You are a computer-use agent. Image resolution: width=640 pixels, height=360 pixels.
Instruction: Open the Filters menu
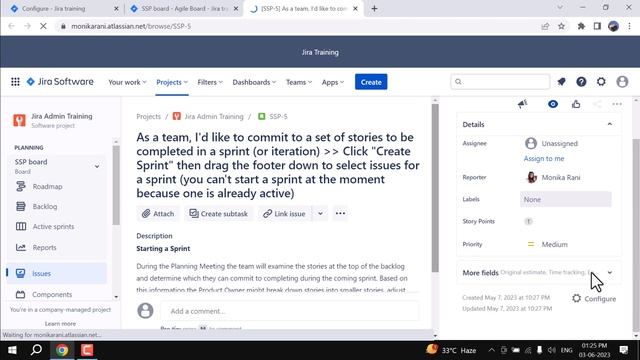(x=210, y=82)
